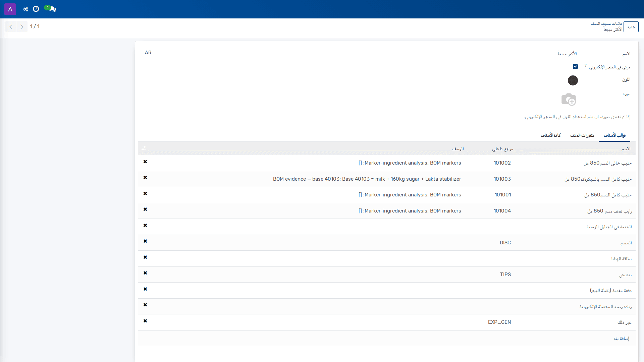The height and width of the screenshot is (362, 644).
Task: Remove the EXP_GEN product row
Action: pos(145,321)
